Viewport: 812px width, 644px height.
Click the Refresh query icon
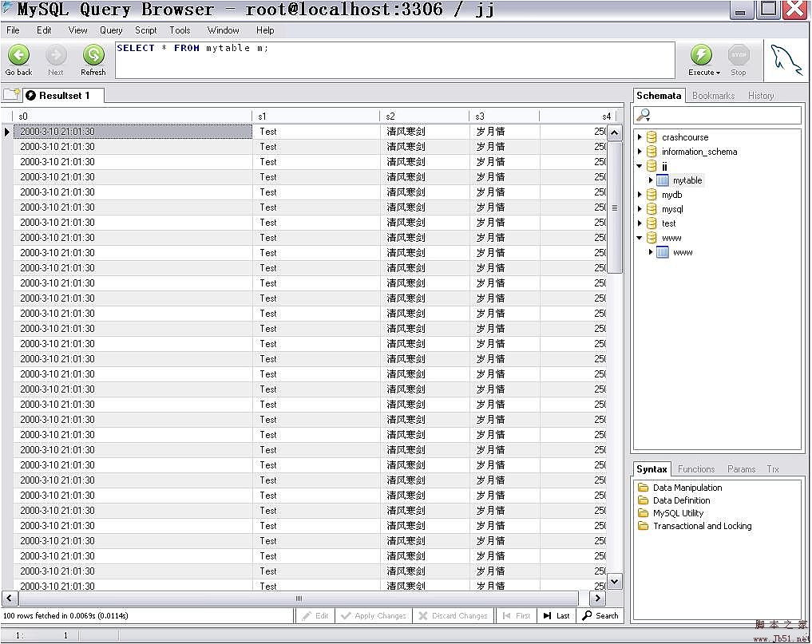(x=93, y=55)
